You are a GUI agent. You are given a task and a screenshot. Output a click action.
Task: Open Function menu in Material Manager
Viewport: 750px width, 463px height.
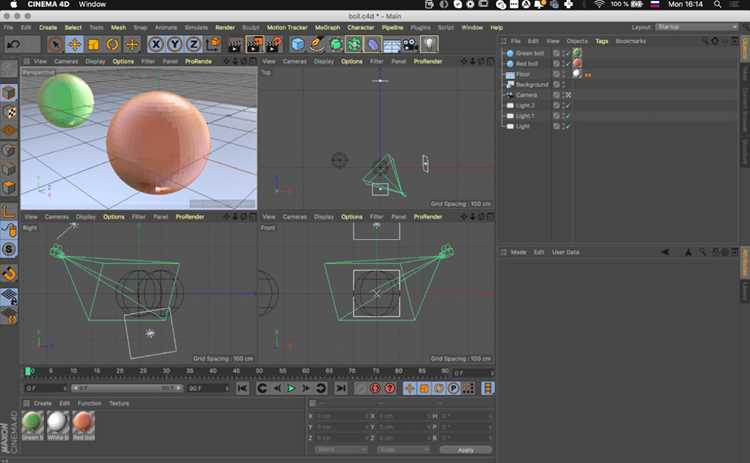coord(89,403)
